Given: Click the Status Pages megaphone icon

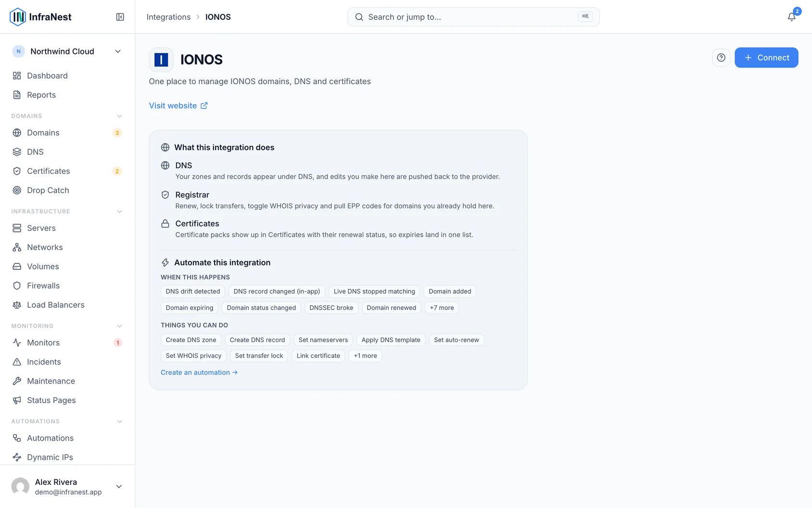Looking at the screenshot, I should point(17,400).
